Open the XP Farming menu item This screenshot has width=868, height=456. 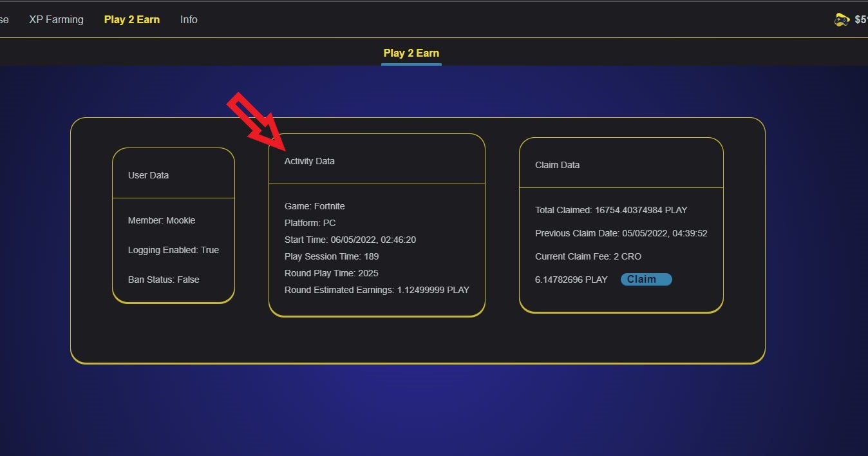pyautogui.click(x=56, y=19)
